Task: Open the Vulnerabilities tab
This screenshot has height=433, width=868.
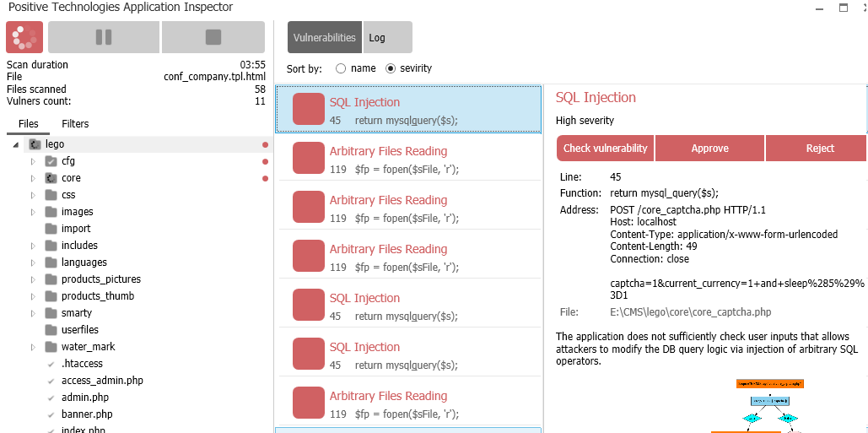Action: point(325,38)
